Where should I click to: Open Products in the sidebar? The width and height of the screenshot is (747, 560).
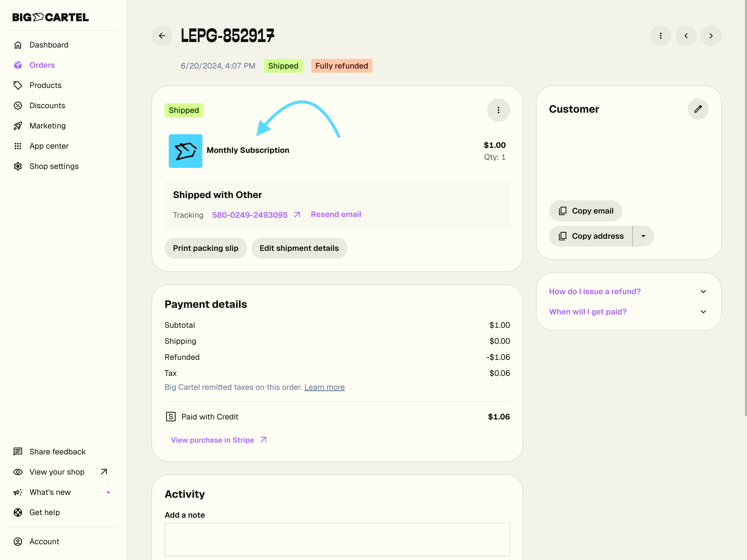click(45, 85)
